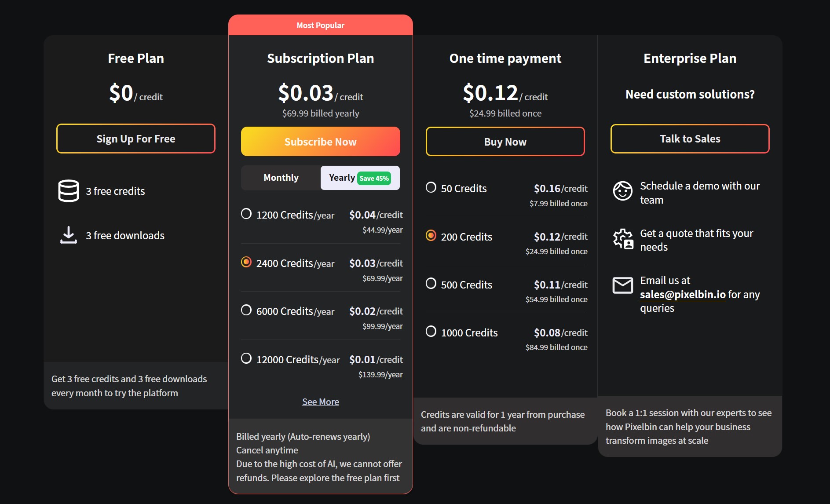This screenshot has height=504, width=830.
Task: Click the Save 45% green badge
Action: coord(374,179)
